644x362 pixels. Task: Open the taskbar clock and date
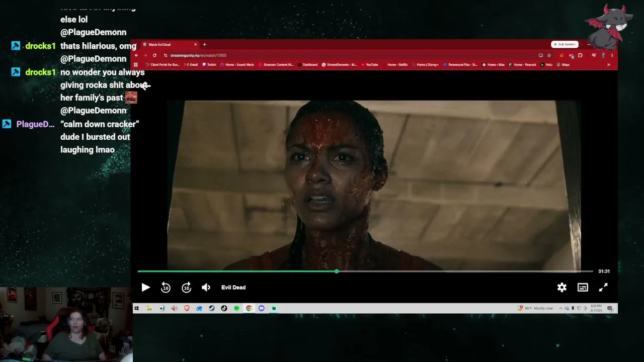595,308
